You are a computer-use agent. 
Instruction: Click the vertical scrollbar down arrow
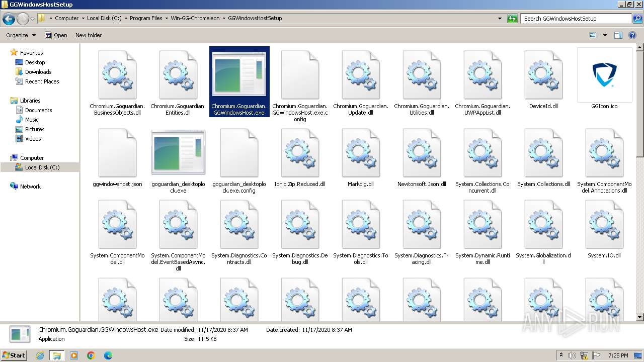click(639, 317)
